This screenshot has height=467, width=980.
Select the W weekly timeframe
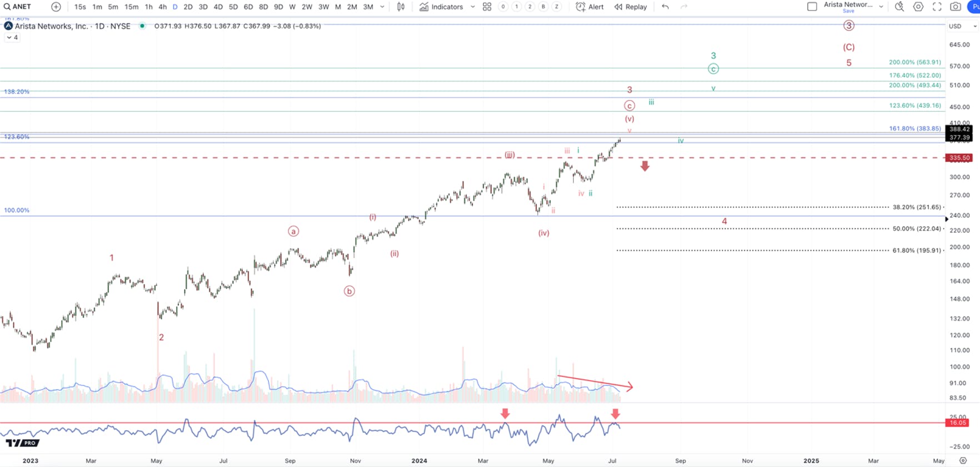tap(292, 7)
